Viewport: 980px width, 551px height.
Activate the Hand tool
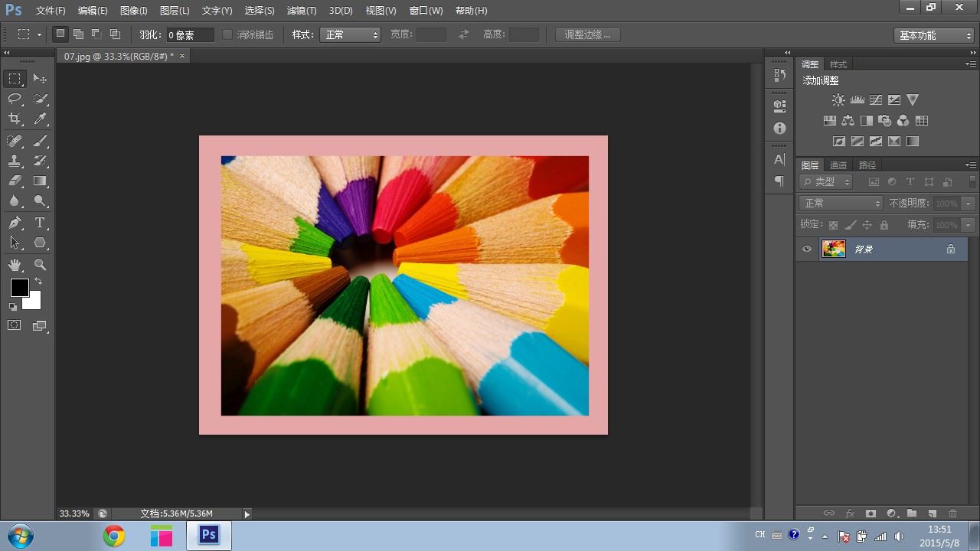click(x=15, y=265)
